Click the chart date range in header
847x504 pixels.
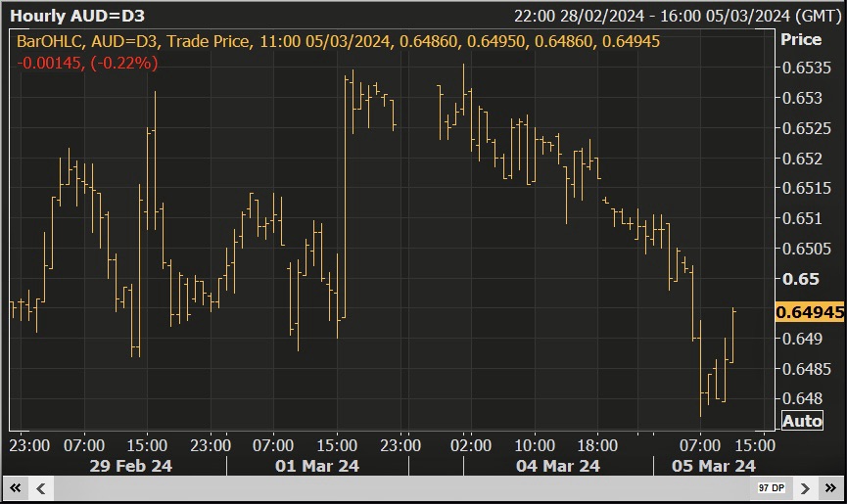point(676,16)
